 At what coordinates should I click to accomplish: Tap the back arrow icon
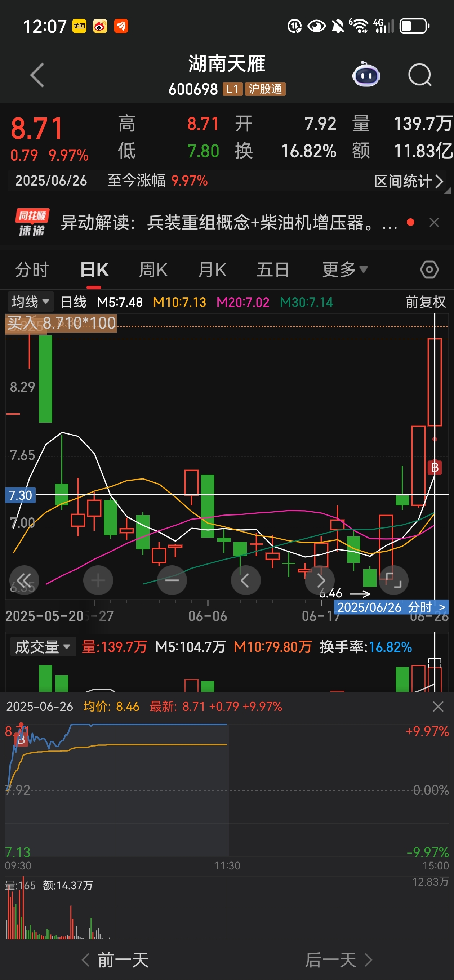point(37,75)
